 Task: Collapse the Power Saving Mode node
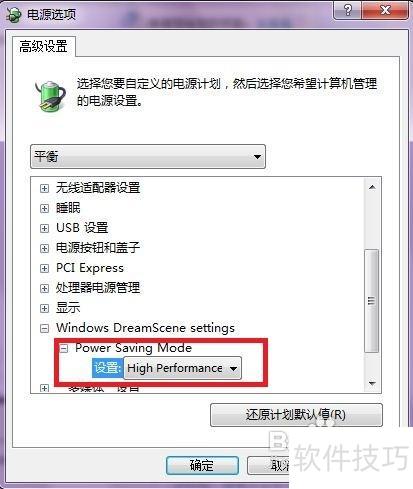pos(64,349)
